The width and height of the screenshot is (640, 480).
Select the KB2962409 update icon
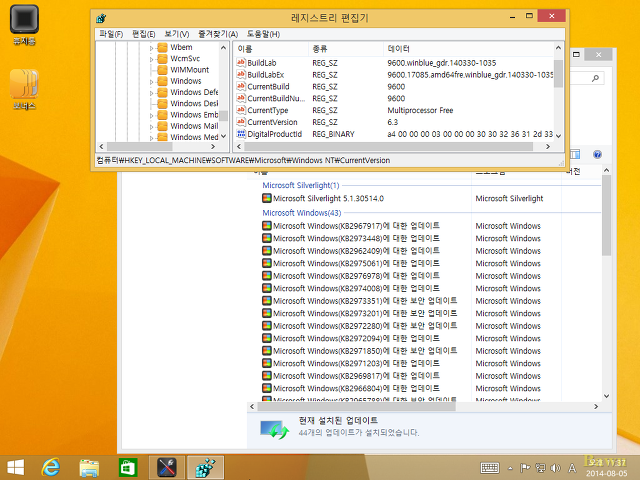tap(267, 251)
